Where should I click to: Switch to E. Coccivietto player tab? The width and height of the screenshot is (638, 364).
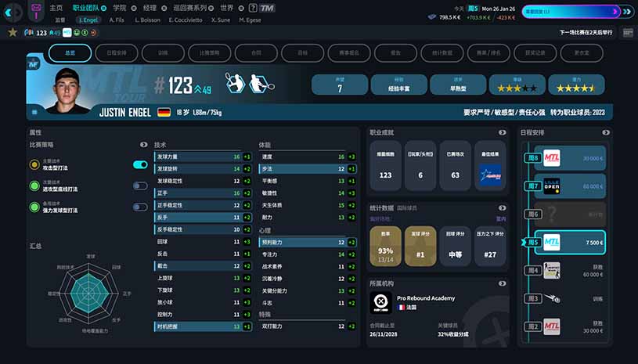click(x=186, y=20)
